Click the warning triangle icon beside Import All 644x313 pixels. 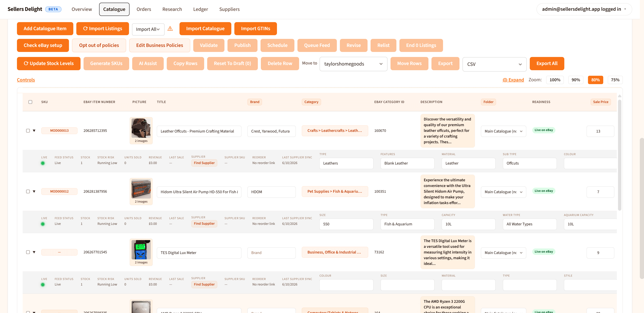click(170, 28)
